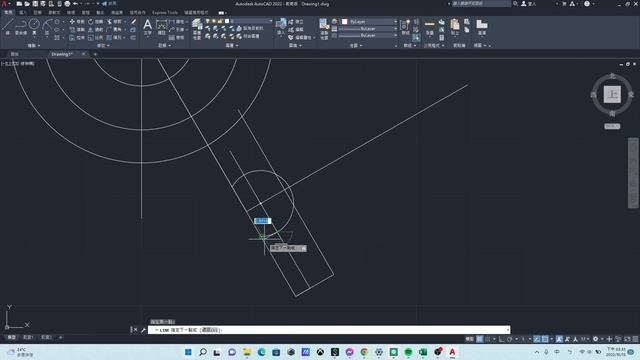Click the Rotate tool in the Modify panel

95,21
